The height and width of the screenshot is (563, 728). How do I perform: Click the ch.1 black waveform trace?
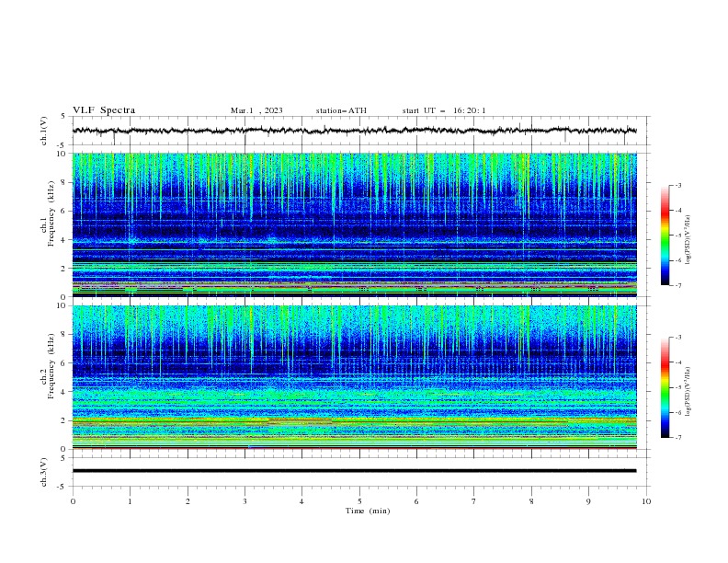click(354, 131)
